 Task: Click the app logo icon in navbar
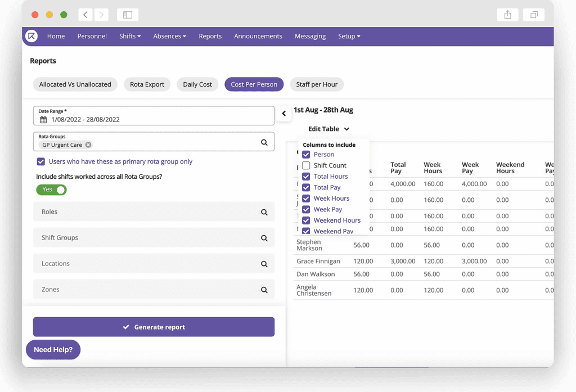point(31,36)
